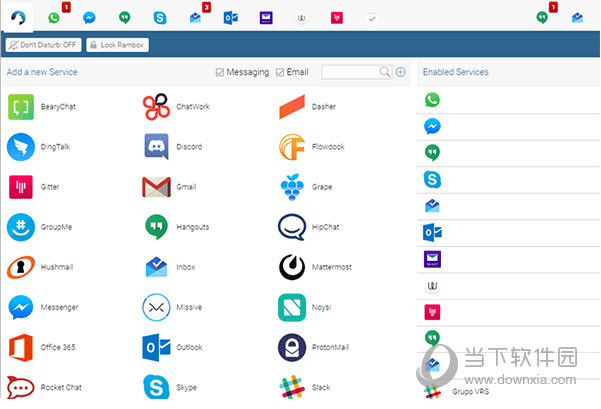Add Skype from the Add a new Service grid
Viewport: 601px width, 409px height.
(x=170, y=388)
